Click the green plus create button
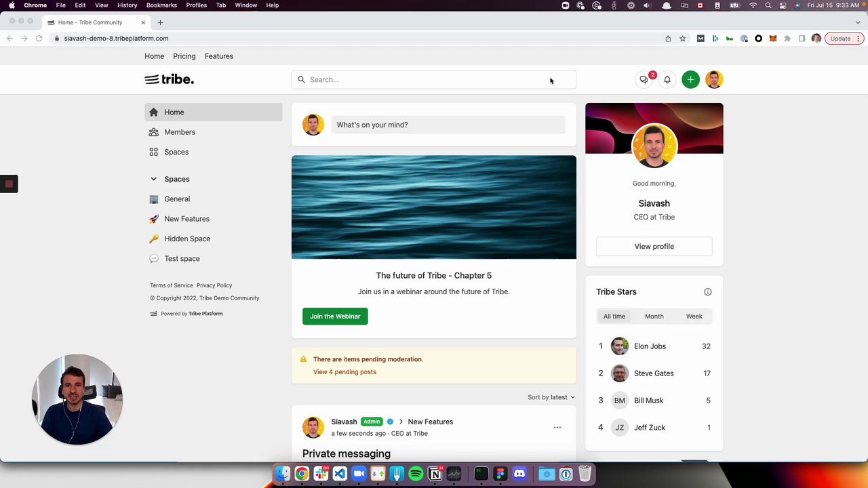 point(690,80)
